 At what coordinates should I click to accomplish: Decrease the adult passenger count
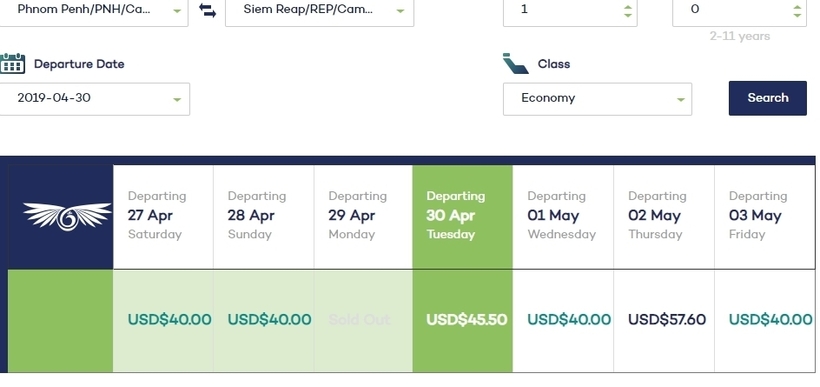click(628, 15)
